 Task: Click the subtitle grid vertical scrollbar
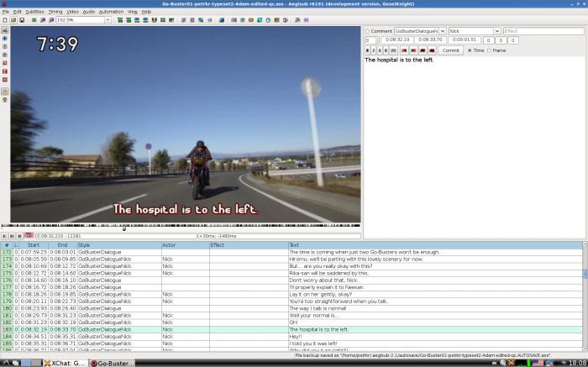click(x=585, y=296)
